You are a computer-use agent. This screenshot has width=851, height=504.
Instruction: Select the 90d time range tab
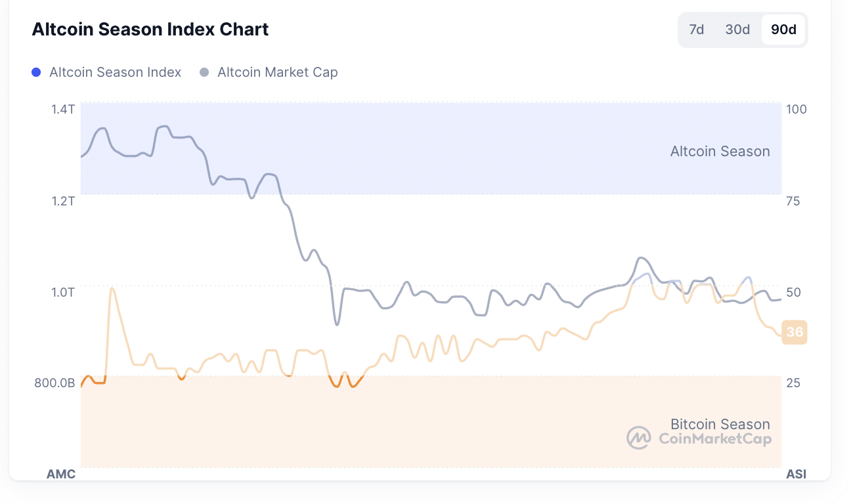[x=783, y=30]
